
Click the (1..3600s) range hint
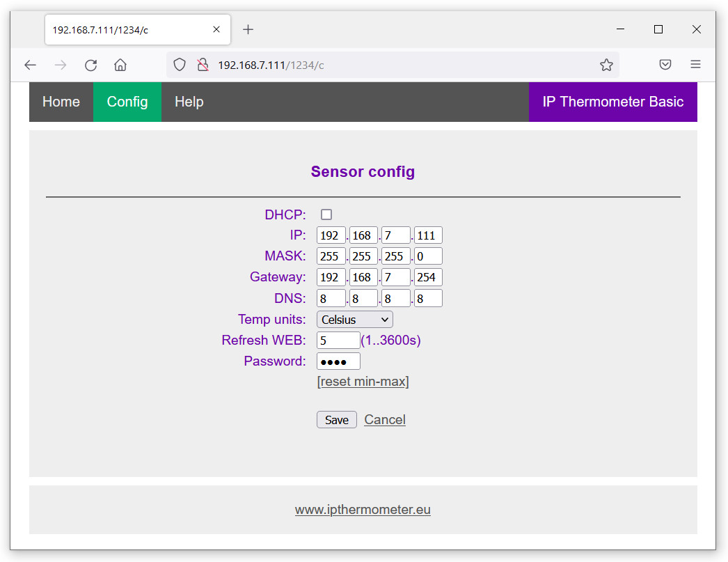pos(391,341)
